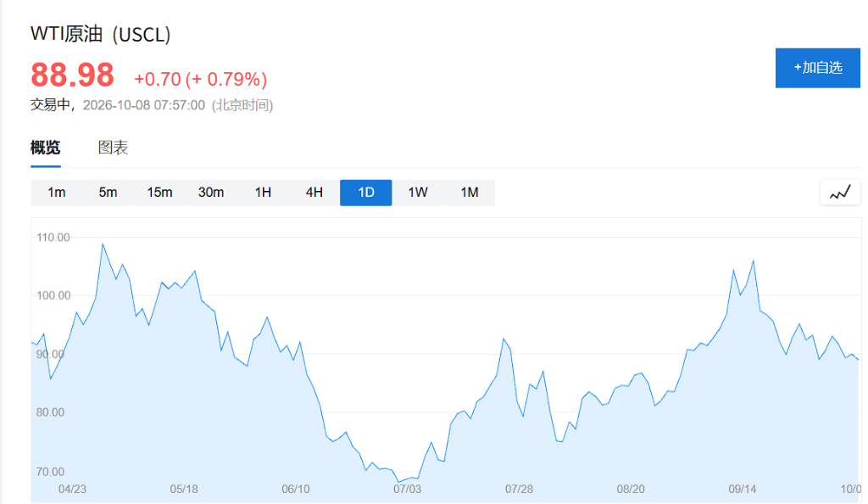Click the 07/03 date axis label
The width and height of the screenshot is (868, 504).
pos(408,489)
